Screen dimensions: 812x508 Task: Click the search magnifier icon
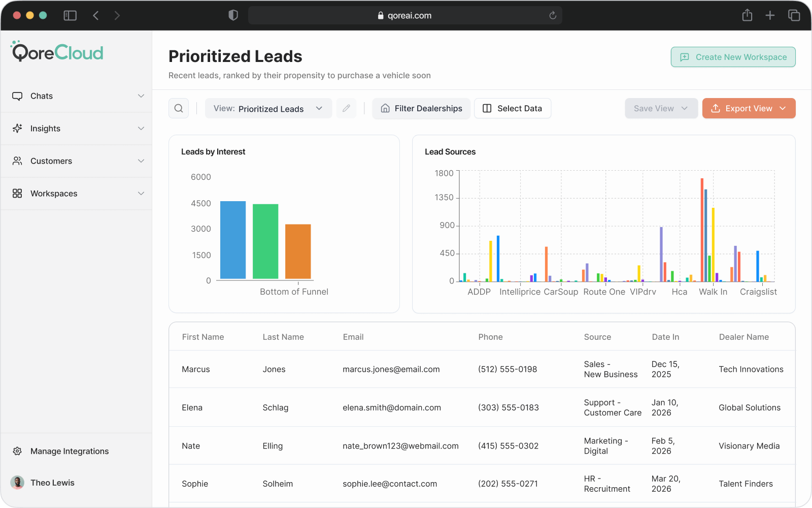click(179, 108)
